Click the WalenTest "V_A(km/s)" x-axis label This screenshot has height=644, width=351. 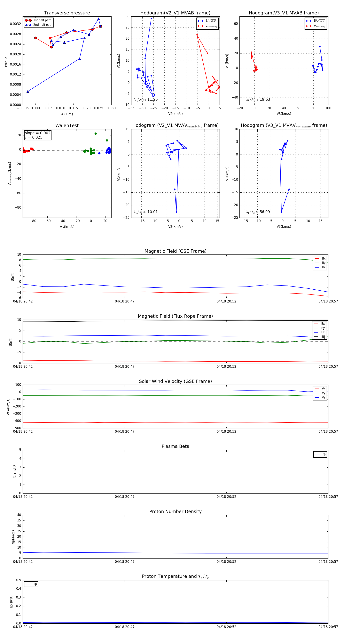coord(67,227)
